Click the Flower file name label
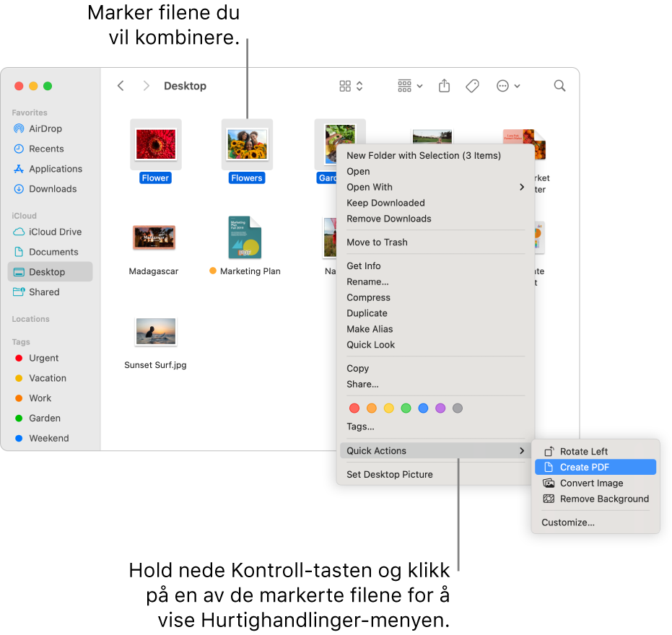This screenshot has width=672, height=635. [156, 178]
